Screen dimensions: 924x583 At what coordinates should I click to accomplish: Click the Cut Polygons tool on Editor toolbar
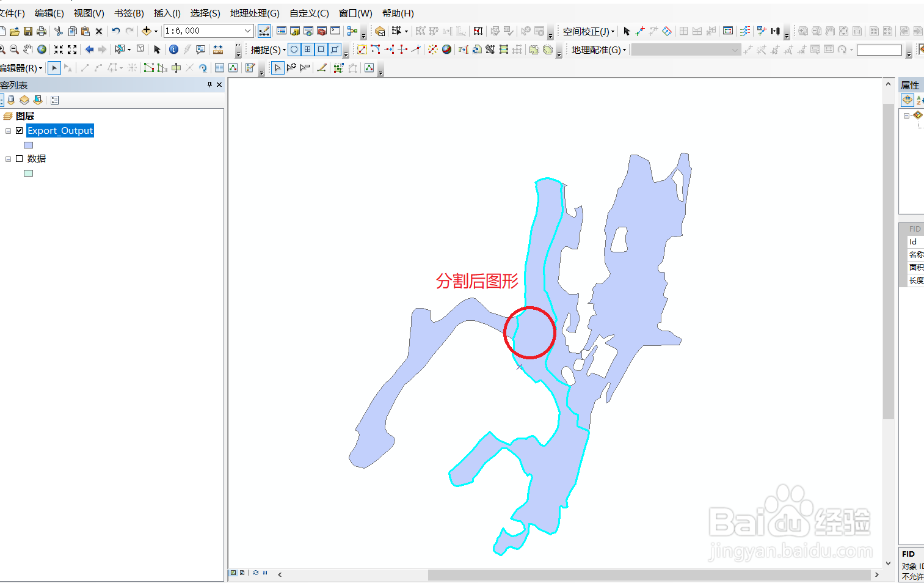coord(176,68)
